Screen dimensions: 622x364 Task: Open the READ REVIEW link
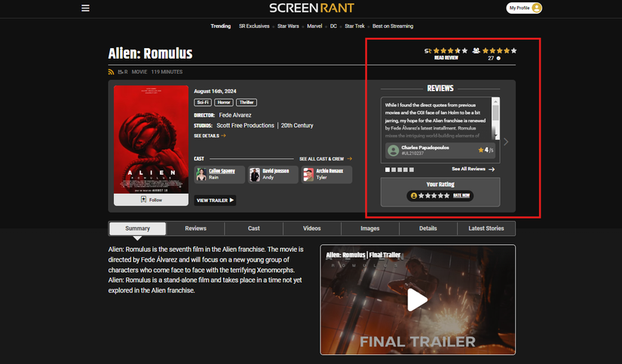coord(446,58)
